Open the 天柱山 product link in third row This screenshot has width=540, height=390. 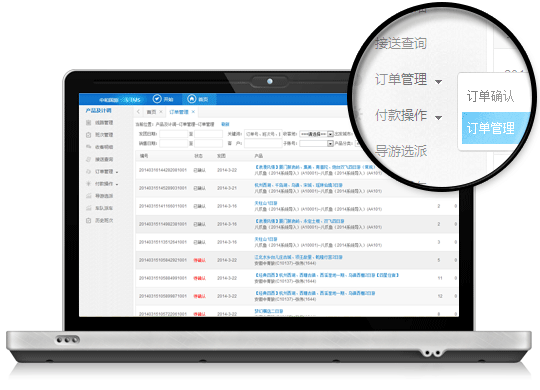(x=266, y=203)
